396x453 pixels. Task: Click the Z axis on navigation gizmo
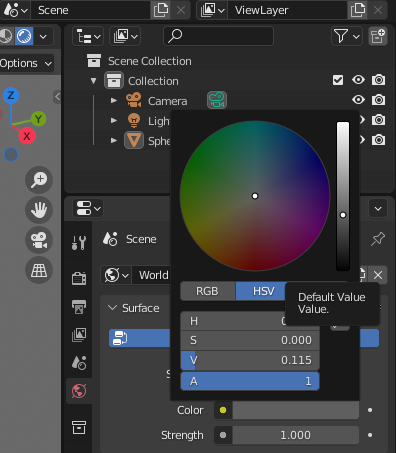(x=11, y=96)
